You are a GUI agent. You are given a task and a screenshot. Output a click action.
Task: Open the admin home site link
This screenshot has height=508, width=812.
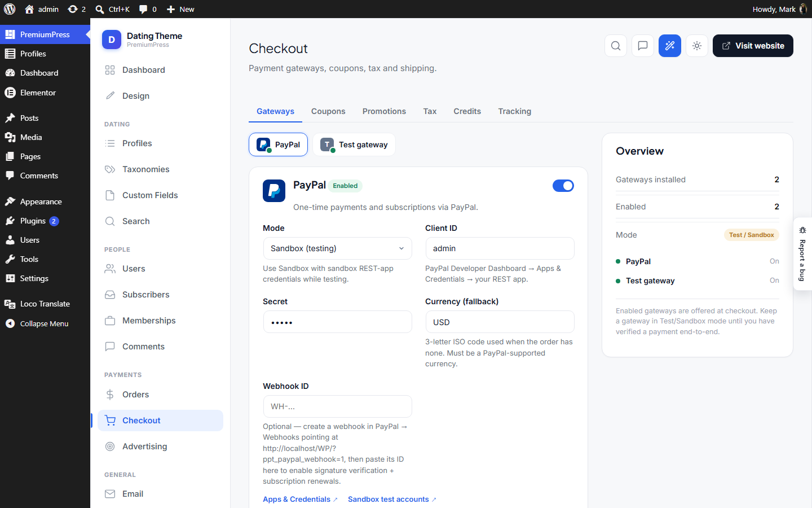pyautogui.click(x=42, y=9)
